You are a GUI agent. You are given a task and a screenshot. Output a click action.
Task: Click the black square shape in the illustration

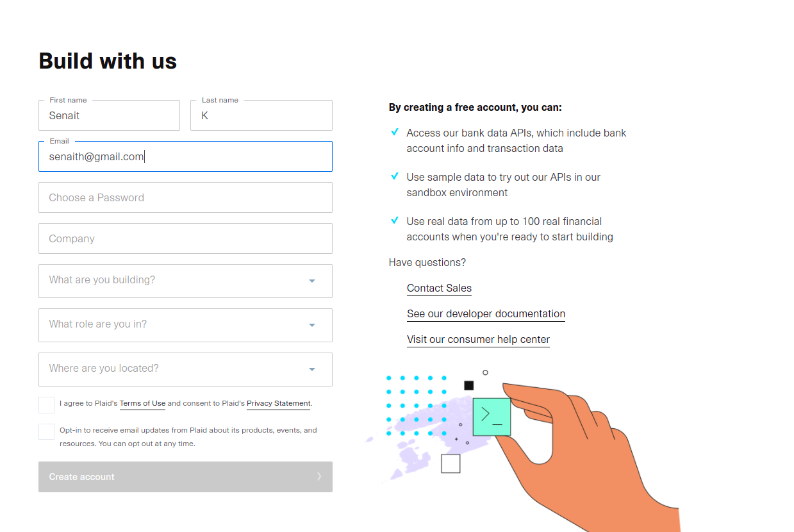tap(468, 384)
